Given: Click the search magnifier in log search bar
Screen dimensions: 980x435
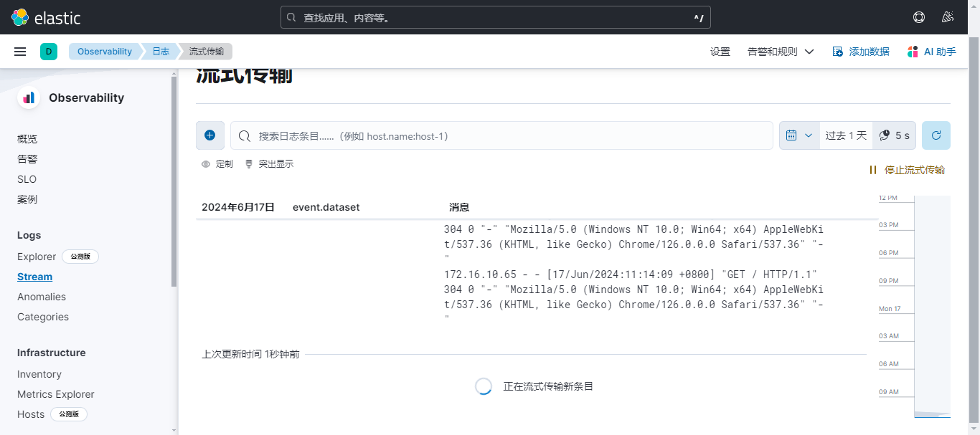Looking at the screenshot, I should pos(244,136).
